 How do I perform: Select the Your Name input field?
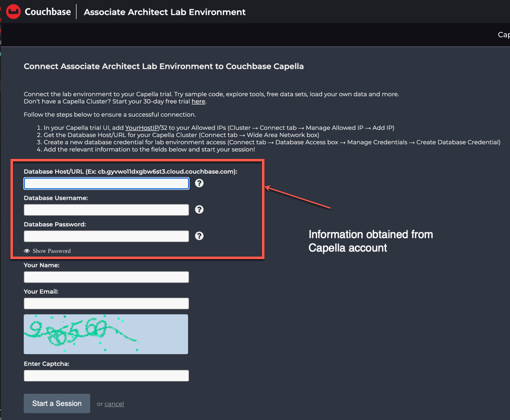pyautogui.click(x=107, y=277)
